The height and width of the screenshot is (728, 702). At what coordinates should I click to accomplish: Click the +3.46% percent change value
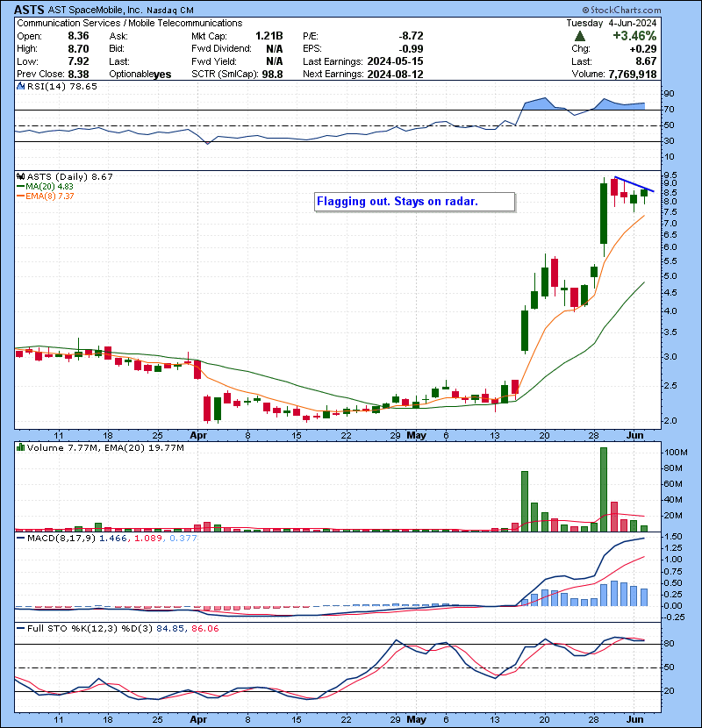pyautogui.click(x=634, y=36)
